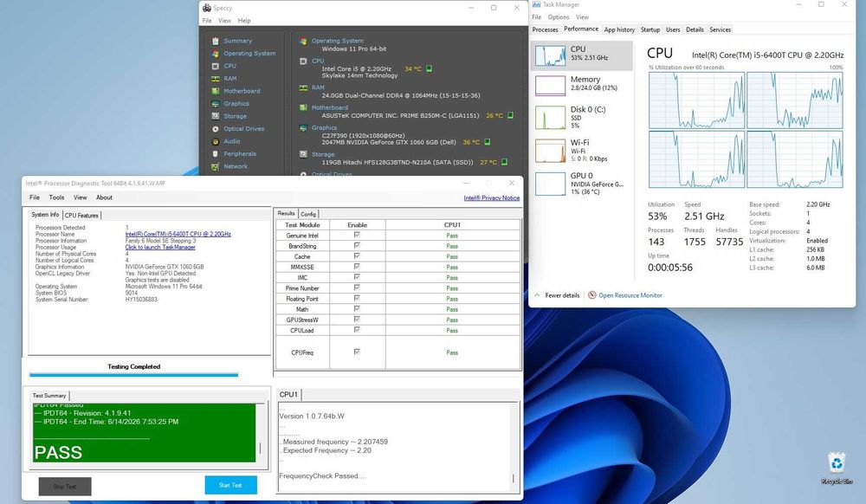The height and width of the screenshot is (504, 866).
Task: Click graphics temperature indicator beside 36 °C
Action: (x=487, y=142)
